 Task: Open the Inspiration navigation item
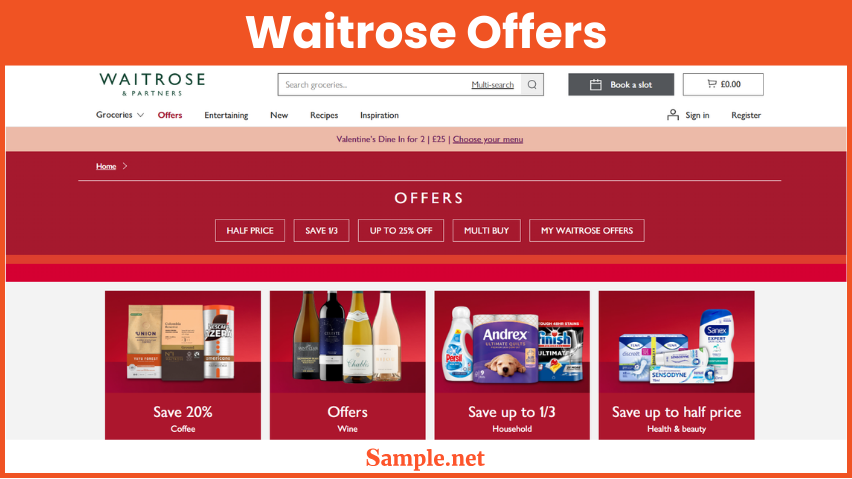point(379,115)
